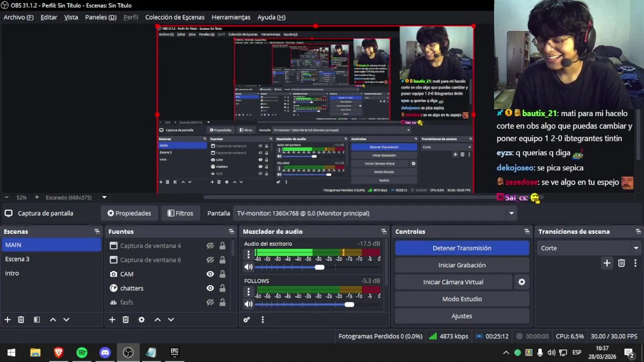Open the preview scaling dropdown arrow
The height and width of the screenshot is (362, 644).
tap(104, 198)
